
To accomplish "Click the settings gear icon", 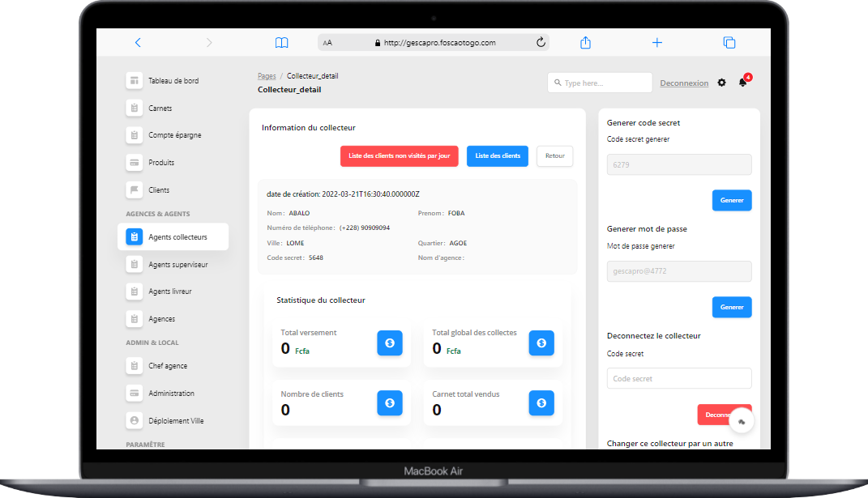I will (x=722, y=83).
